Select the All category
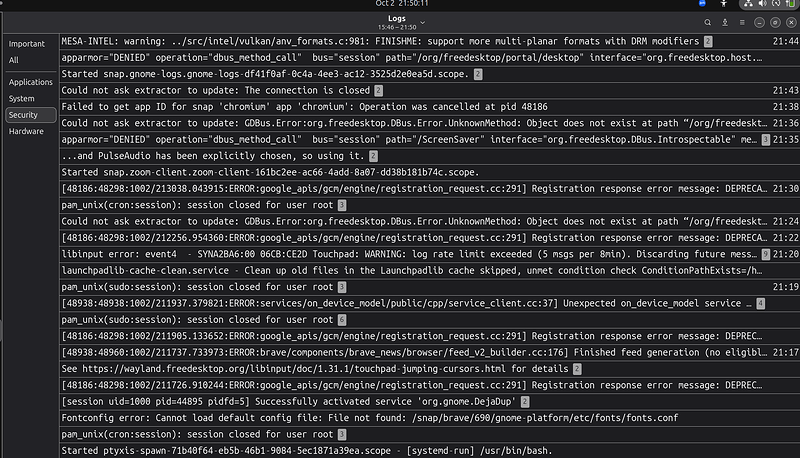The image size is (800, 458). pos(31,60)
